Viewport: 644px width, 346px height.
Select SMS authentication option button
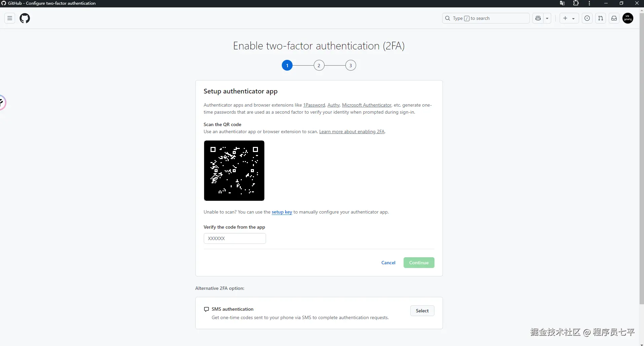click(x=422, y=311)
